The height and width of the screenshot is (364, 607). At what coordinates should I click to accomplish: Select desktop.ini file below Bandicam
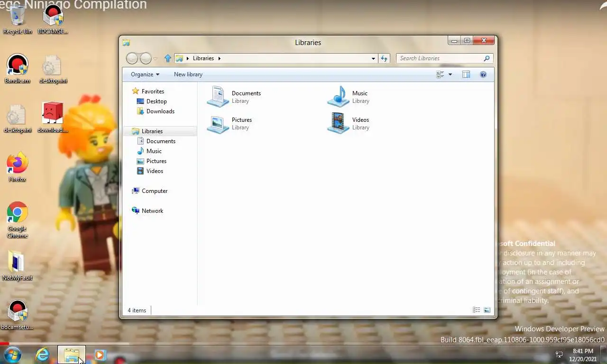pos(18,118)
